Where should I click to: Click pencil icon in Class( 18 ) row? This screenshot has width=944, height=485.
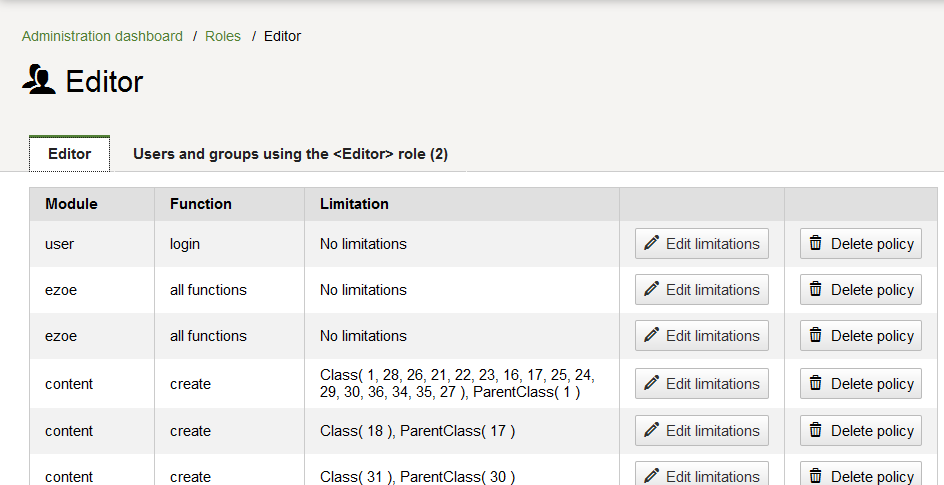651,430
